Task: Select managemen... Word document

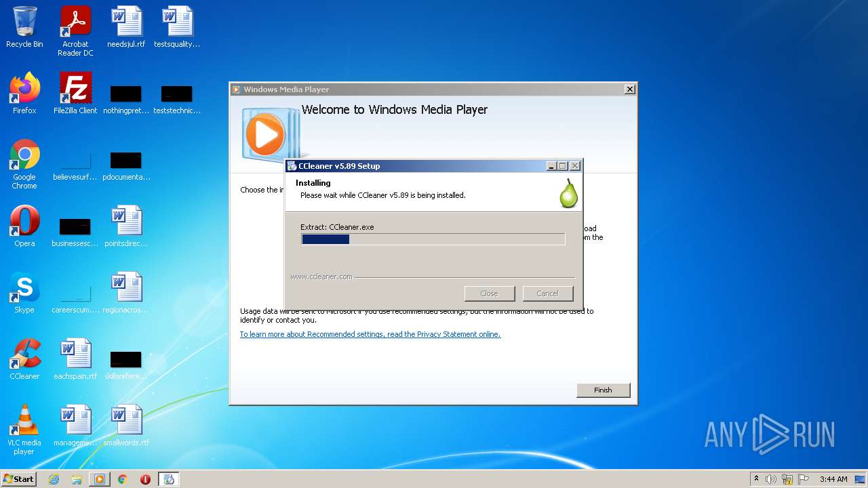Action: click(75, 426)
